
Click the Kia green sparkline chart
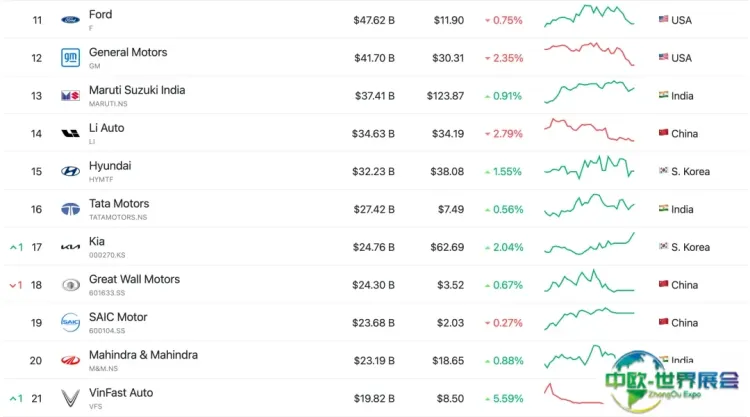[589, 245]
